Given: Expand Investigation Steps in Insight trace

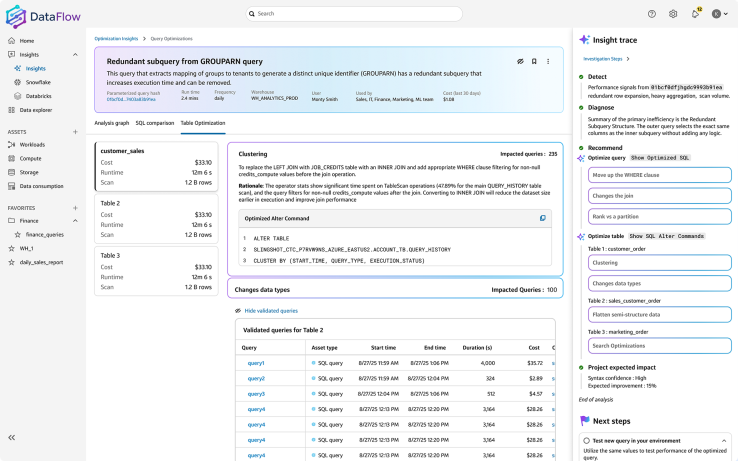Looking at the screenshot, I should [606, 59].
